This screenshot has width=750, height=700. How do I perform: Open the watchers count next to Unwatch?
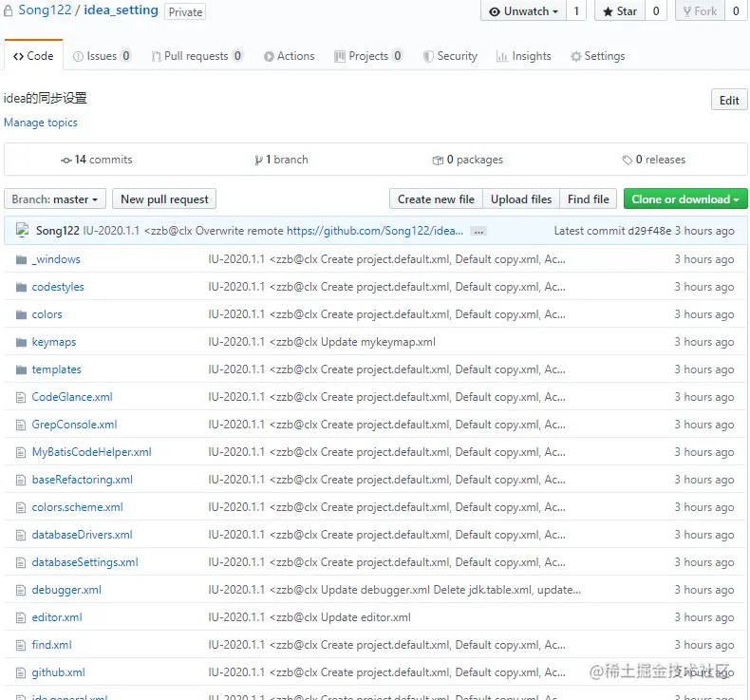tap(576, 11)
